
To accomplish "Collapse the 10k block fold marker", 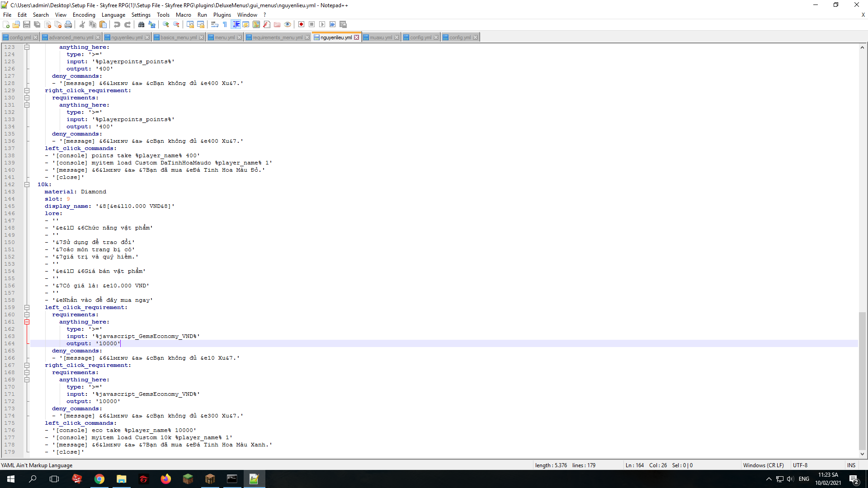I will point(27,184).
